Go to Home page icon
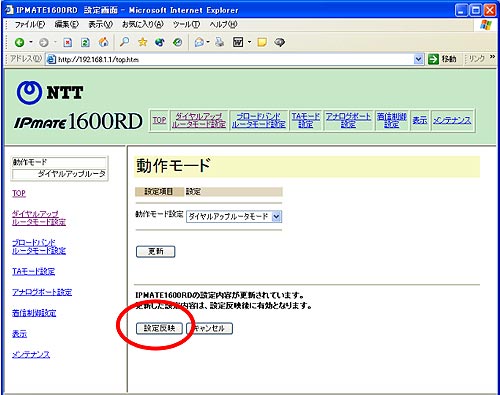500x395 pixels. [104, 42]
